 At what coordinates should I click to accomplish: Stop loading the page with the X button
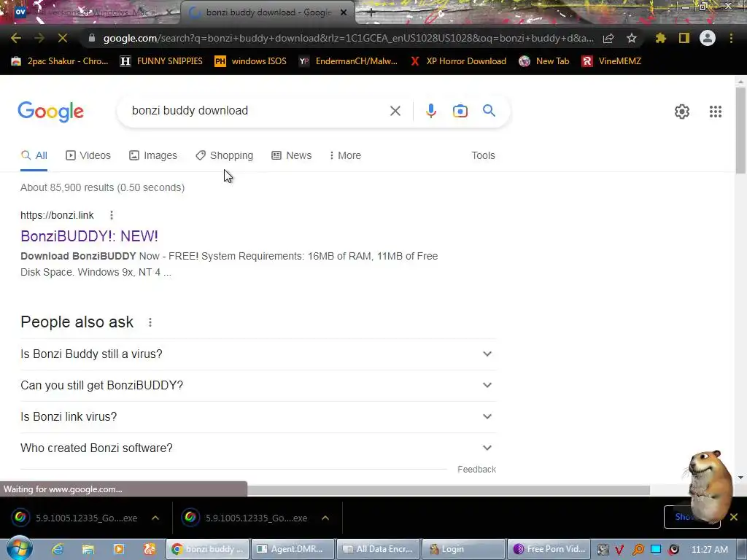[63, 38]
